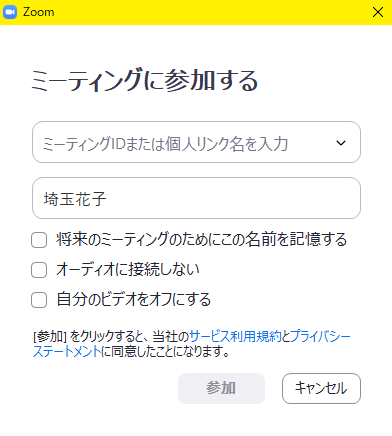Click the Zoom camera logo icon
This screenshot has height=436, width=392.
tap(10, 12)
